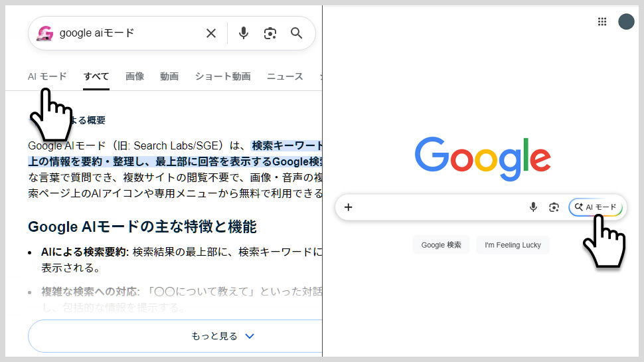Open Lens camera search on homepage
This screenshot has width=644, height=362.
[554, 207]
